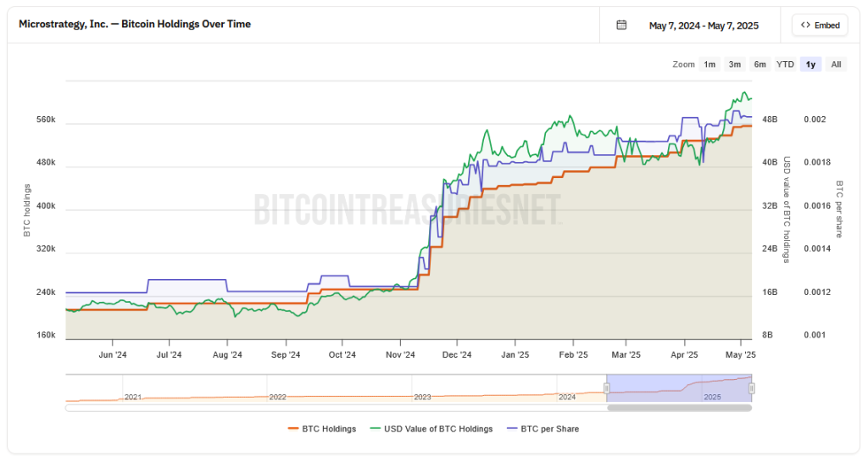The image size is (868, 457).
Task: Click the 2021 area in navigator
Action: pos(133,397)
